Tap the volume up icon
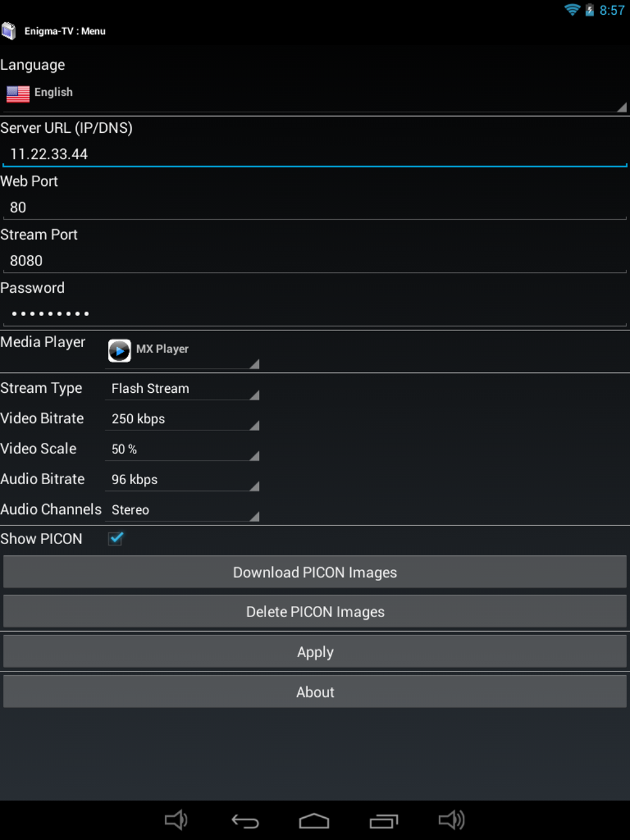The image size is (630, 840). point(453,821)
